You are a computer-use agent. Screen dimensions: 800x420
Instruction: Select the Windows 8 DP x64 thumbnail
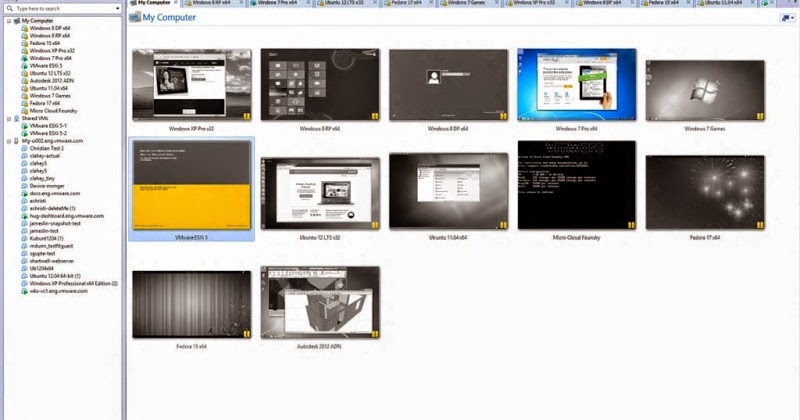448,85
